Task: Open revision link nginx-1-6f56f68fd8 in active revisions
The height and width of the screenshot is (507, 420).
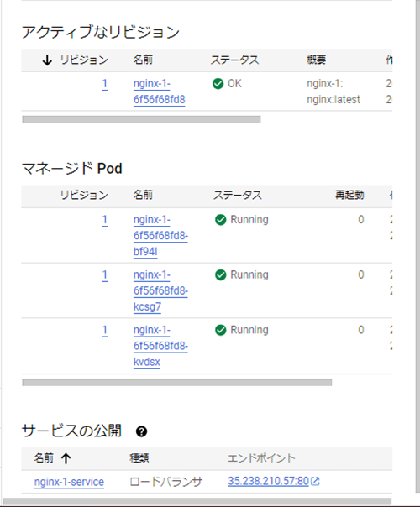Action: point(160,91)
